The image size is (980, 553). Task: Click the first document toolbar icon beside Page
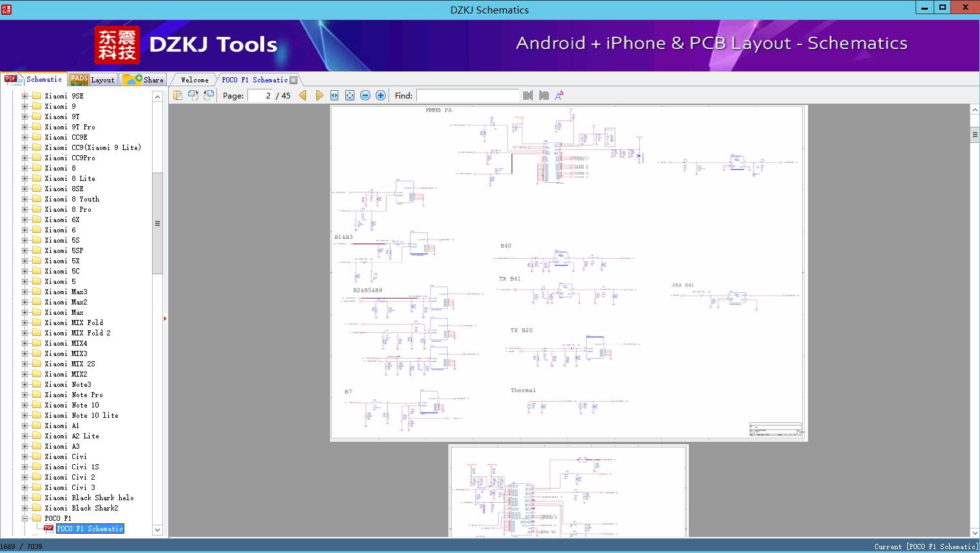coord(178,95)
